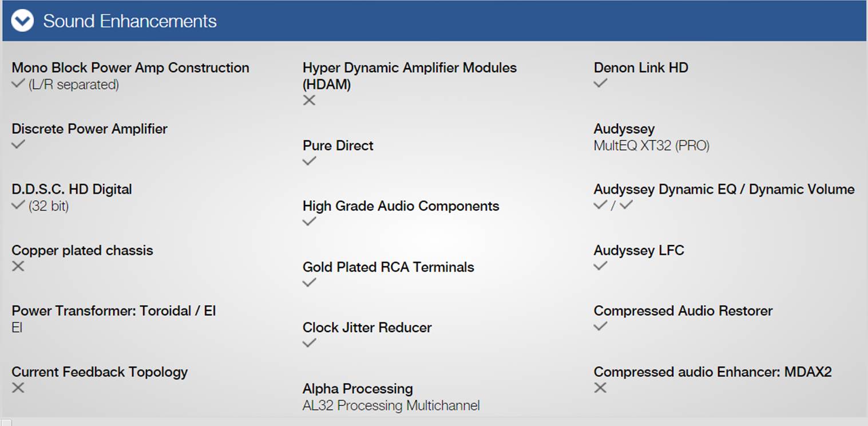Click AL32 Processing Multichannel text
Viewport: 868px width, 426px height.
click(x=391, y=405)
